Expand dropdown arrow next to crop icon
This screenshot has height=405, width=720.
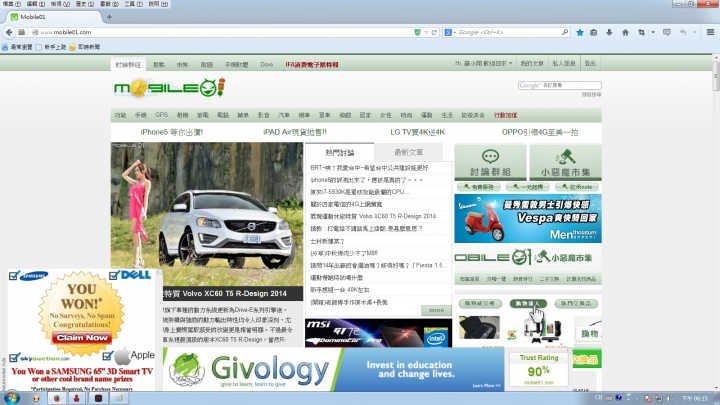[x=652, y=32]
